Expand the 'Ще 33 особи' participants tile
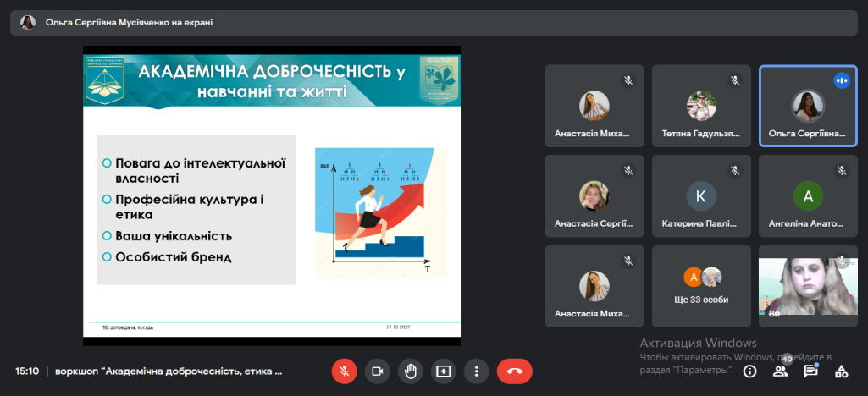Image resolution: width=868 pixels, height=396 pixels. pyautogui.click(x=701, y=286)
